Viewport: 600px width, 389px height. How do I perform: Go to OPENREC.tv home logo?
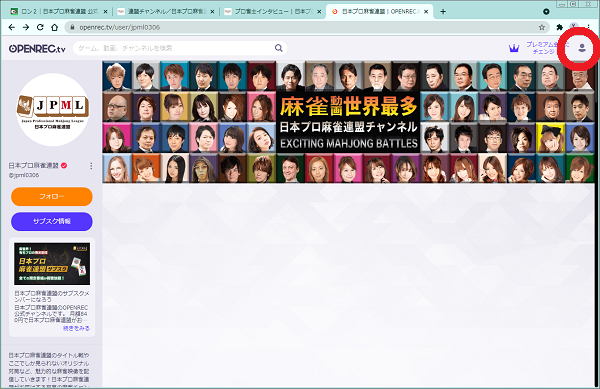37,49
